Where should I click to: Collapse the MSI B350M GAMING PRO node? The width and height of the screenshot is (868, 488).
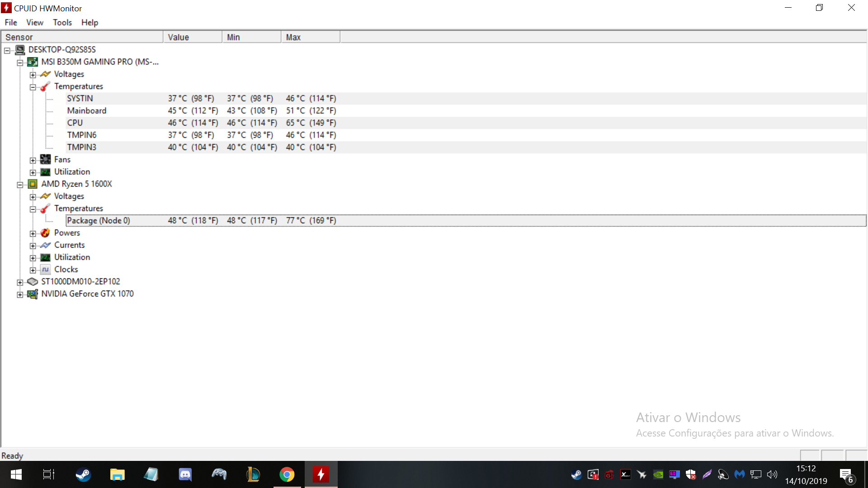point(20,62)
